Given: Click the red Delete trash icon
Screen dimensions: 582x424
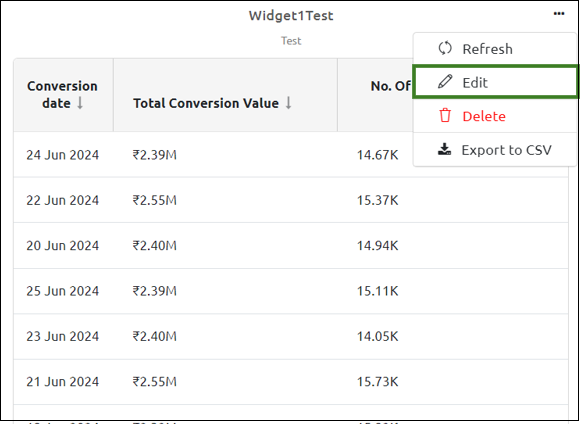Looking at the screenshot, I should point(445,115).
